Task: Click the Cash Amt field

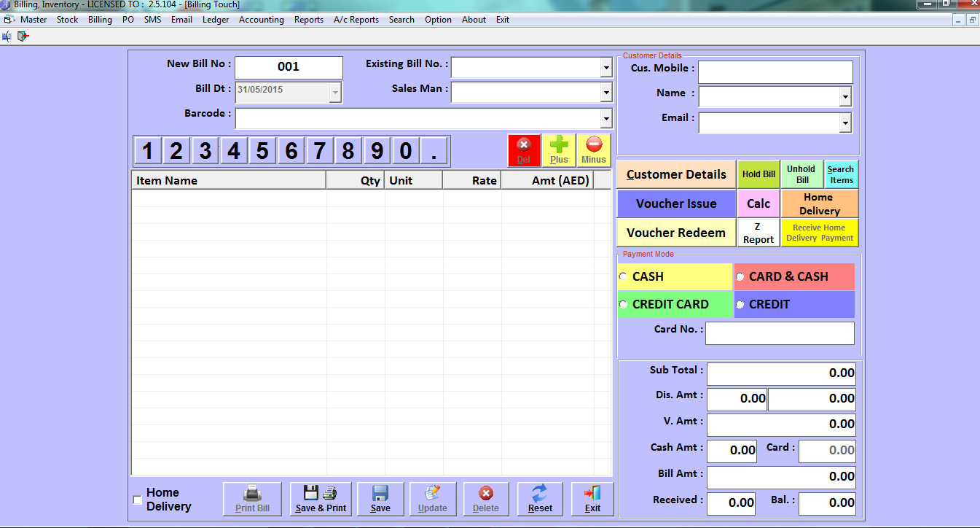Action: click(732, 451)
